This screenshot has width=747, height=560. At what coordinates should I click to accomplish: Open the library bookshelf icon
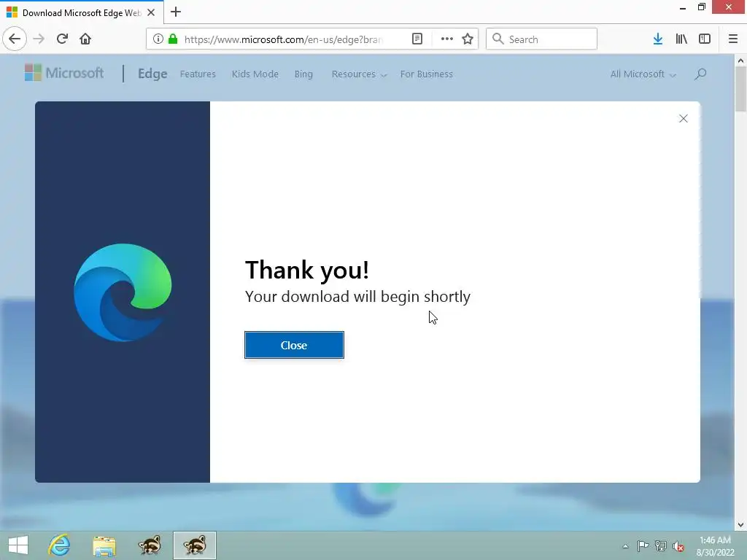(x=681, y=39)
